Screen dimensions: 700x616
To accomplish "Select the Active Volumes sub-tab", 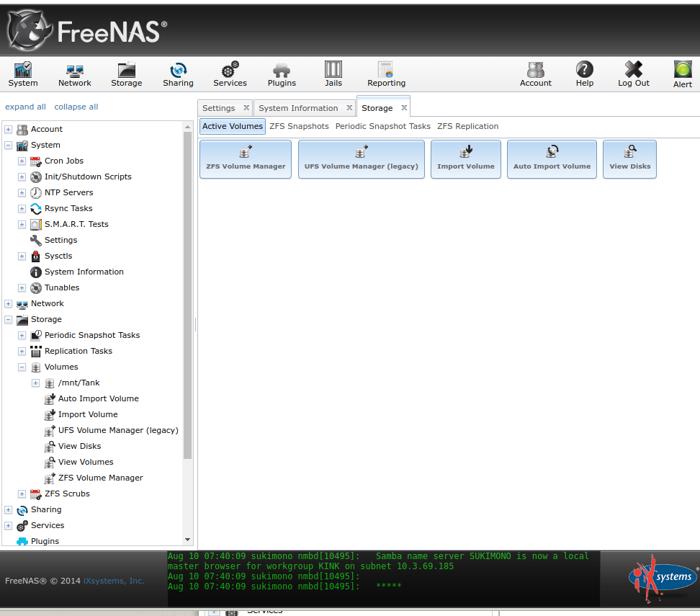I will (x=233, y=126).
